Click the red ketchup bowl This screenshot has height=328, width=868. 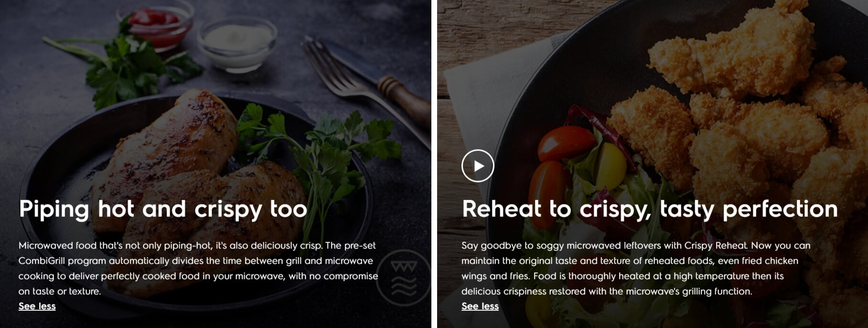pos(158,24)
